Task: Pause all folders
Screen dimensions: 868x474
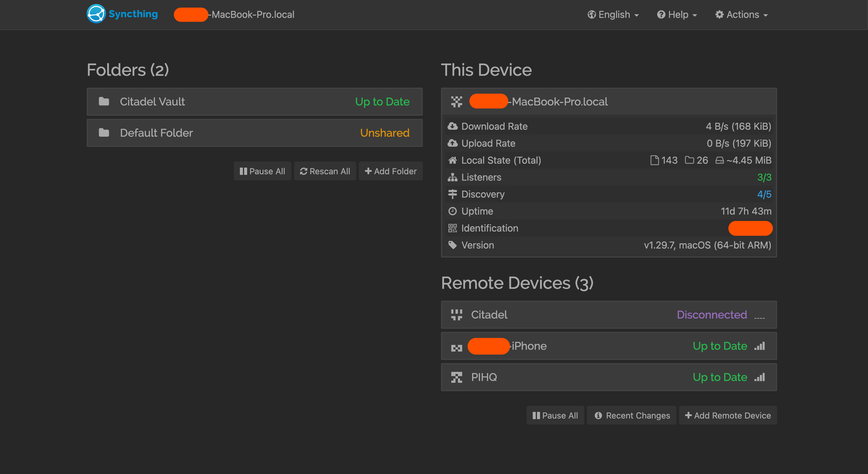Action: coord(262,171)
